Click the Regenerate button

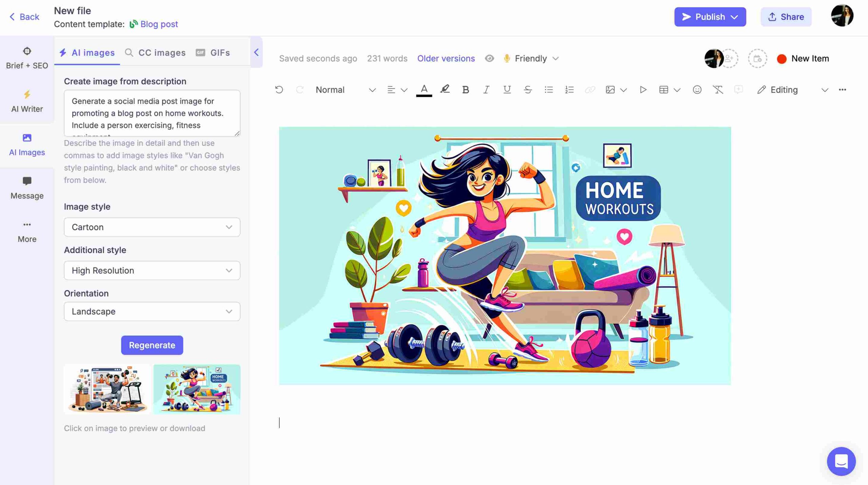click(x=152, y=345)
